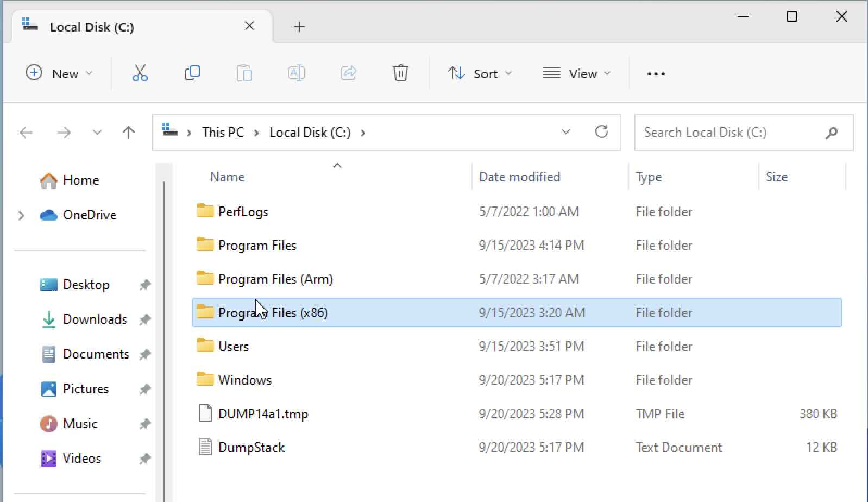Expand the chevron before This PC

(189, 133)
